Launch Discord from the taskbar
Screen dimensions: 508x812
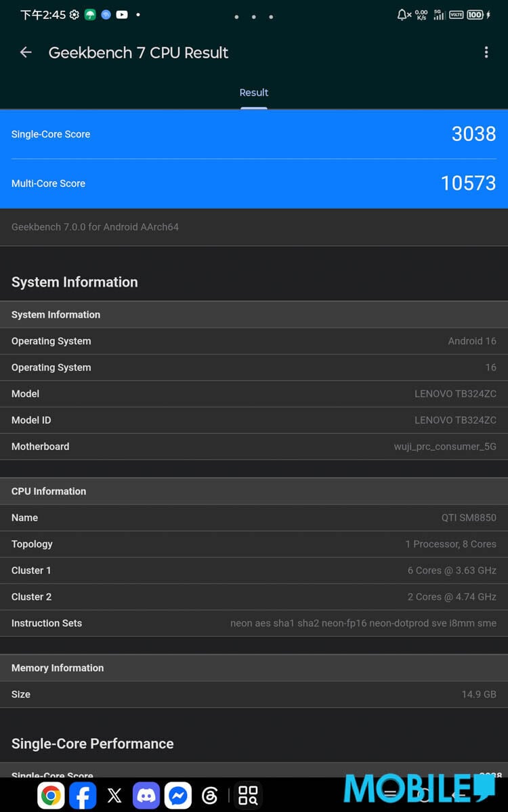146,795
